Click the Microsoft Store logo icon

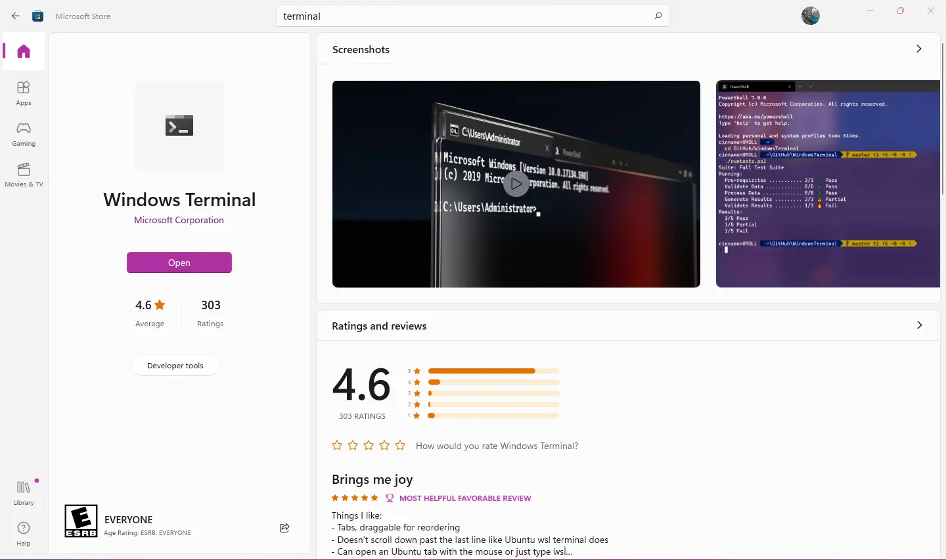38,16
